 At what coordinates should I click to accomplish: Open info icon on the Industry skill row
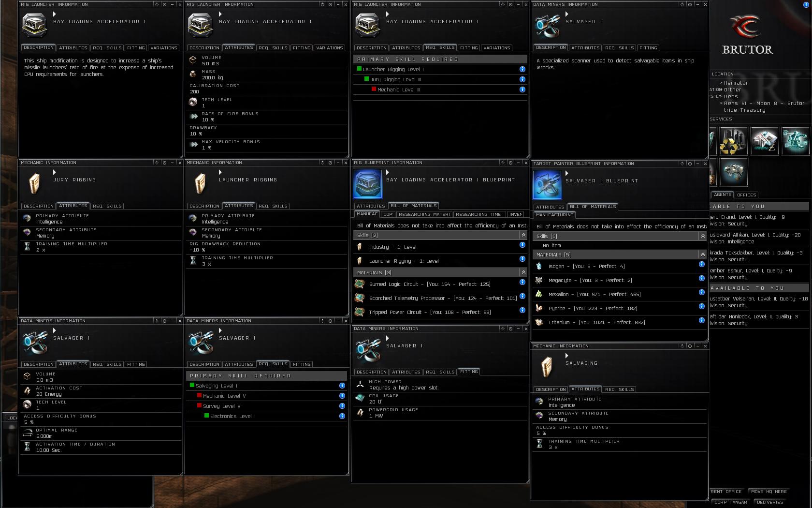pyautogui.click(x=522, y=245)
